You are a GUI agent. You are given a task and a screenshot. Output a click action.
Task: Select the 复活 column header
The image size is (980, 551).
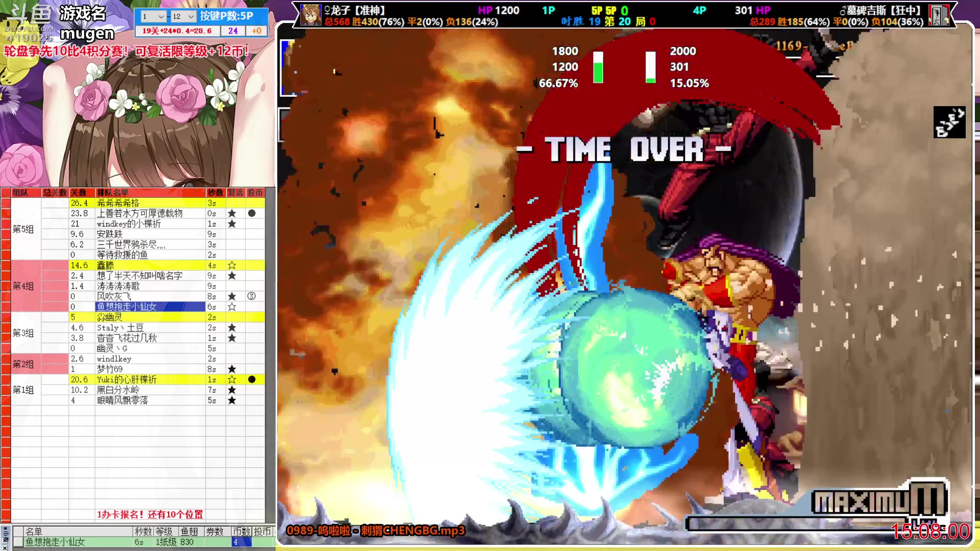pos(235,192)
